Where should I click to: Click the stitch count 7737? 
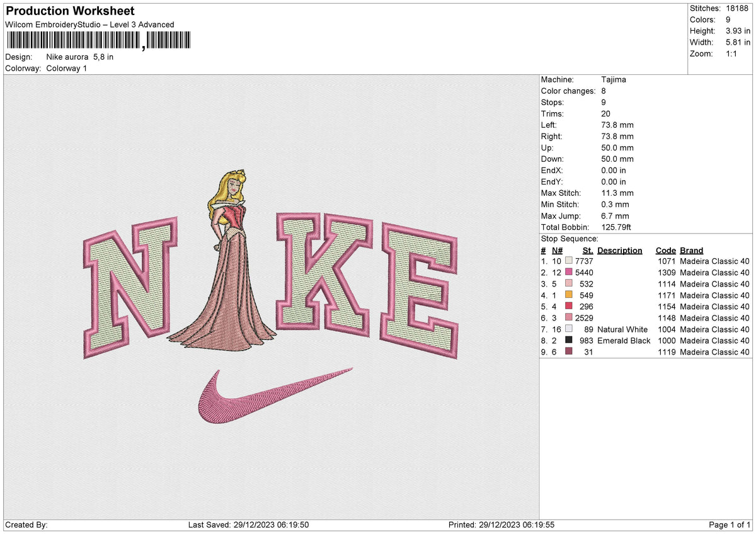tap(584, 261)
